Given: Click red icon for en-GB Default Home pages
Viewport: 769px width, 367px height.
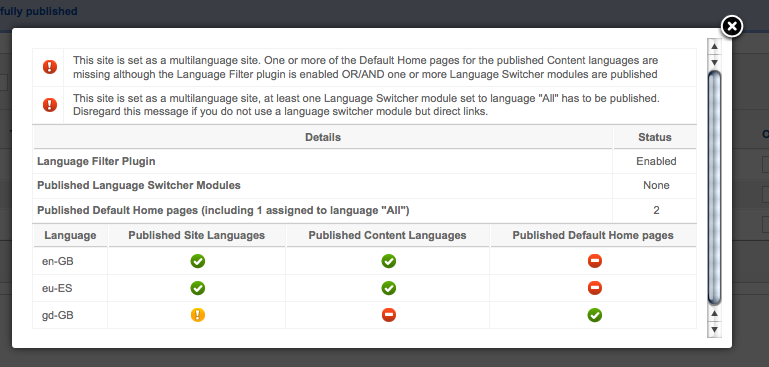Looking at the screenshot, I should pyautogui.click(x=594, y=261).
